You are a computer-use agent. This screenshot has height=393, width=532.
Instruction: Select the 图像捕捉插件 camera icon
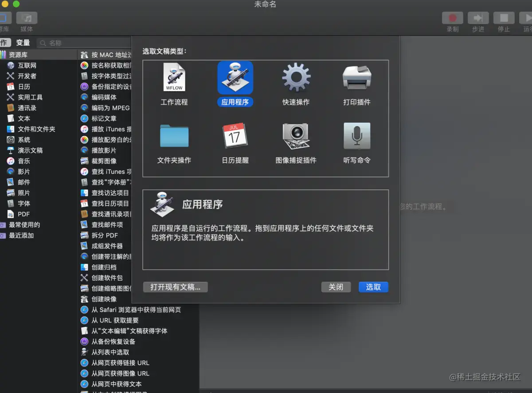tap(296, 136)
